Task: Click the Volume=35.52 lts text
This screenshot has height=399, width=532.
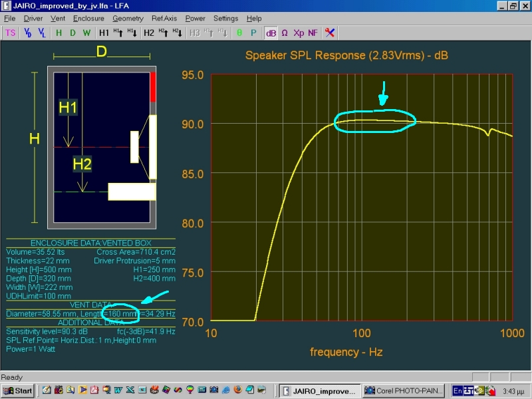Action: coord(35,252)
